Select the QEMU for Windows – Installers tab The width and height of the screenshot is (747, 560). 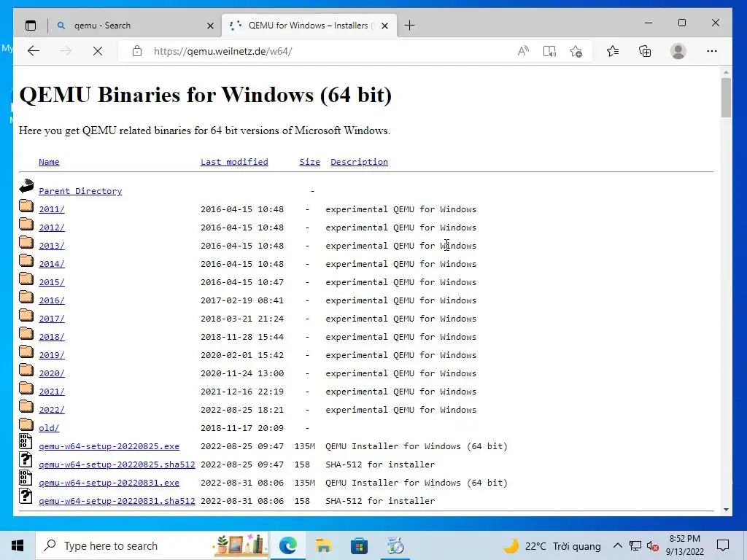coord(309,26)
